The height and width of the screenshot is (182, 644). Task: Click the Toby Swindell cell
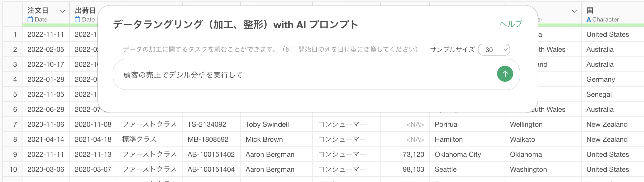pyautogui.click(x=267, y=124)
